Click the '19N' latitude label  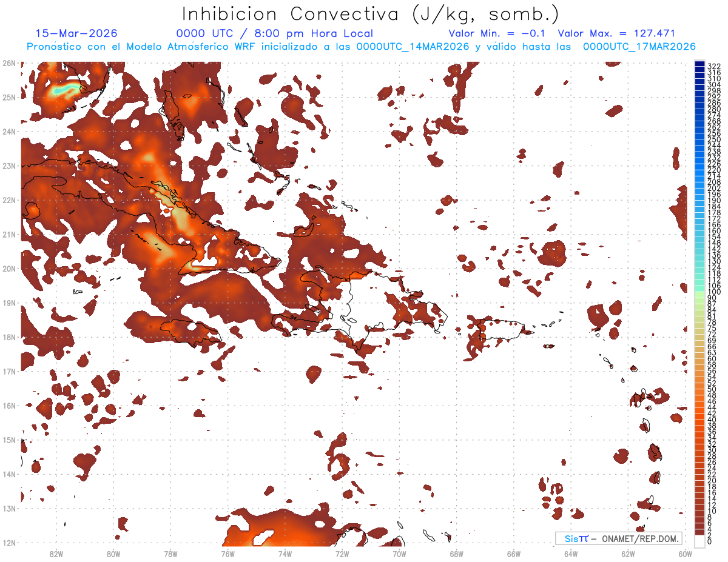point(9,303)
